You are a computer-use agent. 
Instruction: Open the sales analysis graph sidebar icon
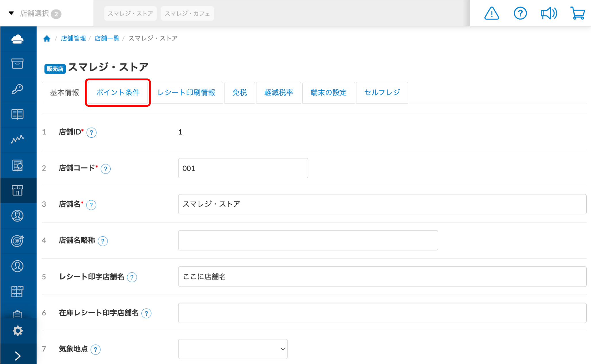tap(18, 139)
